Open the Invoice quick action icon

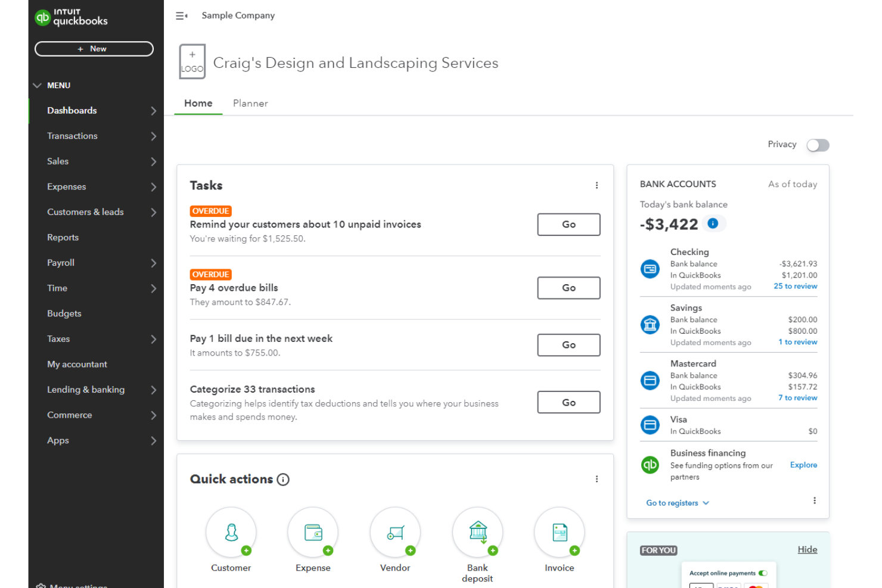[x=558, y=532]
